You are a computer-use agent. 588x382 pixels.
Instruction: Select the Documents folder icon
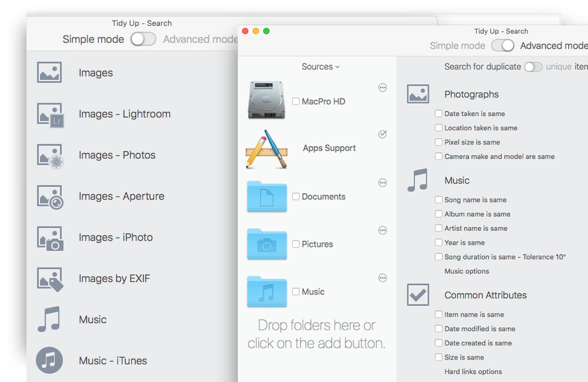[x=266, y=196]
